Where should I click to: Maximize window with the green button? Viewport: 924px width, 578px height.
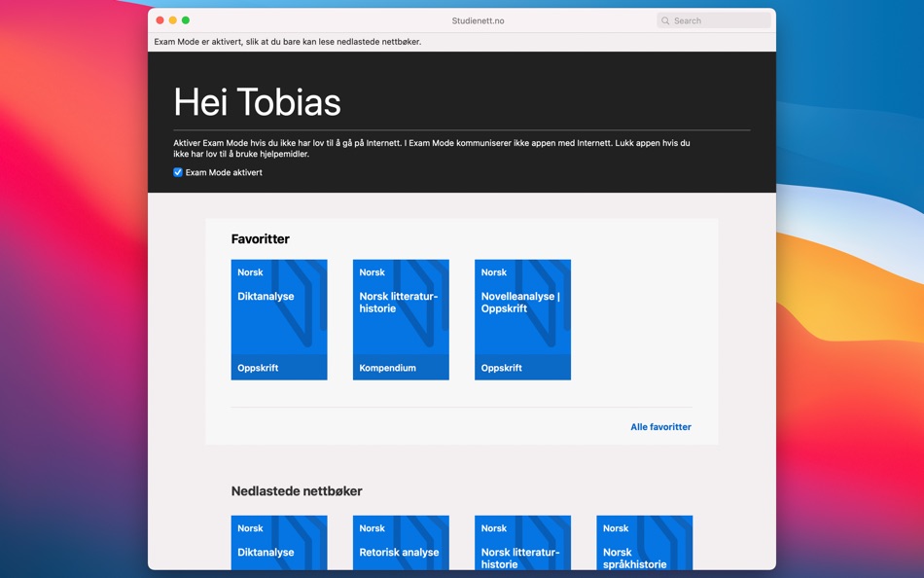[x=186, y=20]
